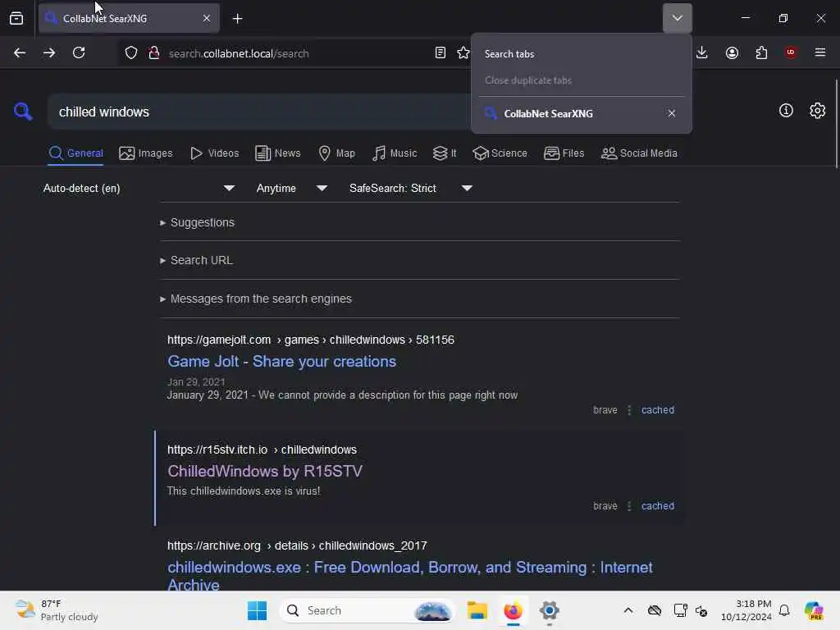
Task: Close CollabNet SearXNG from the tab list panel
Action: coord(671,113)
